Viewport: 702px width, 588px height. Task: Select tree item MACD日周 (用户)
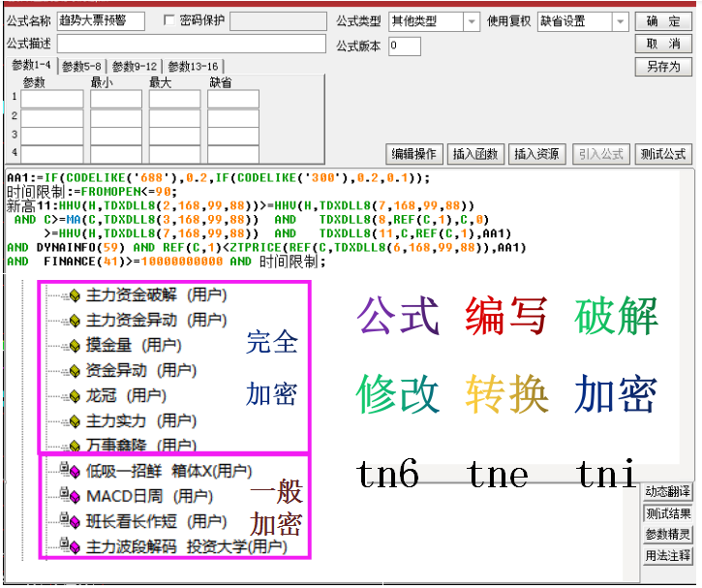(x=149, y=496)
